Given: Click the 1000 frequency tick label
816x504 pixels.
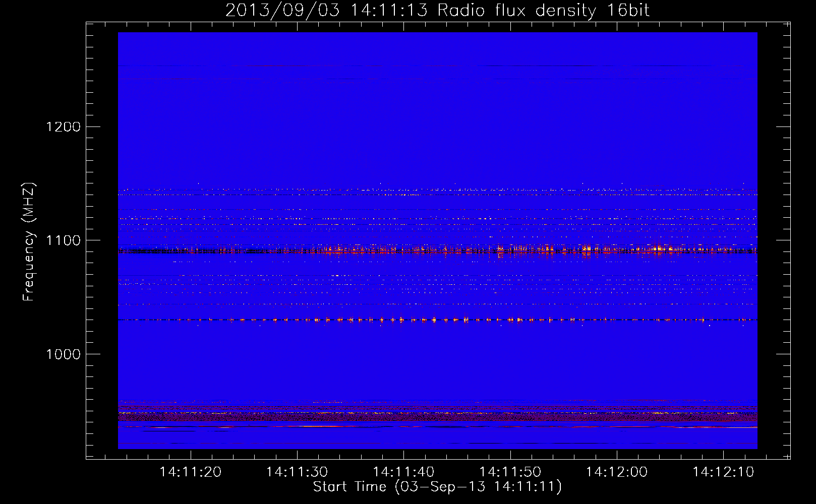Looking at the screenshot, I should [64, 354].
